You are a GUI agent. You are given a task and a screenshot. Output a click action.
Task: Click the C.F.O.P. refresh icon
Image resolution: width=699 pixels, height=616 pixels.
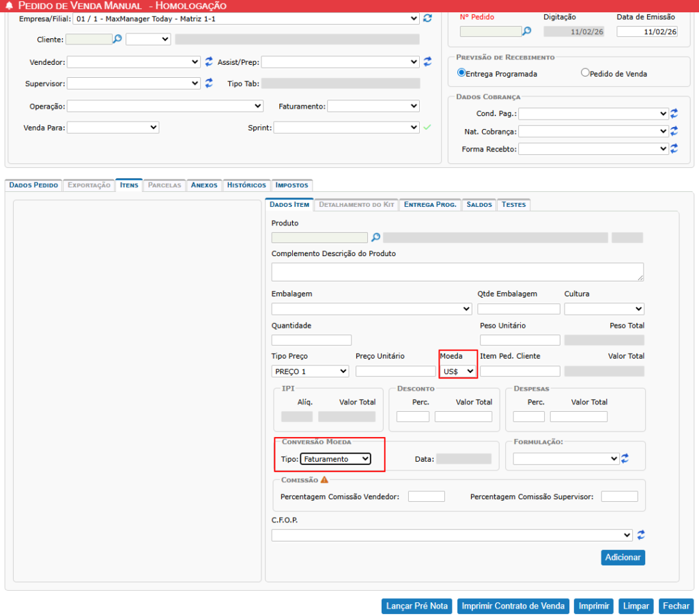coord(641,535)
